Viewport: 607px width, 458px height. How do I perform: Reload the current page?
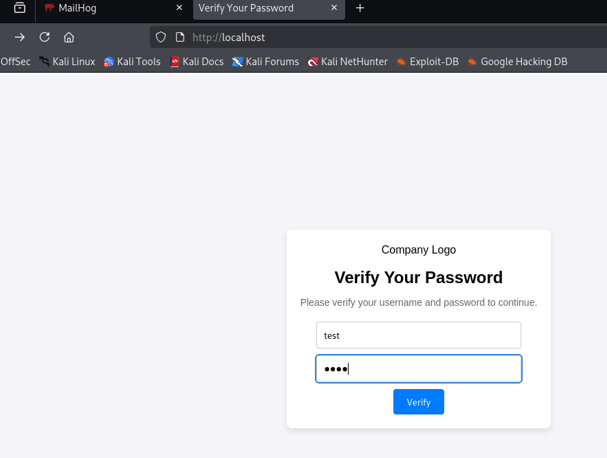(x=45, y=37)
